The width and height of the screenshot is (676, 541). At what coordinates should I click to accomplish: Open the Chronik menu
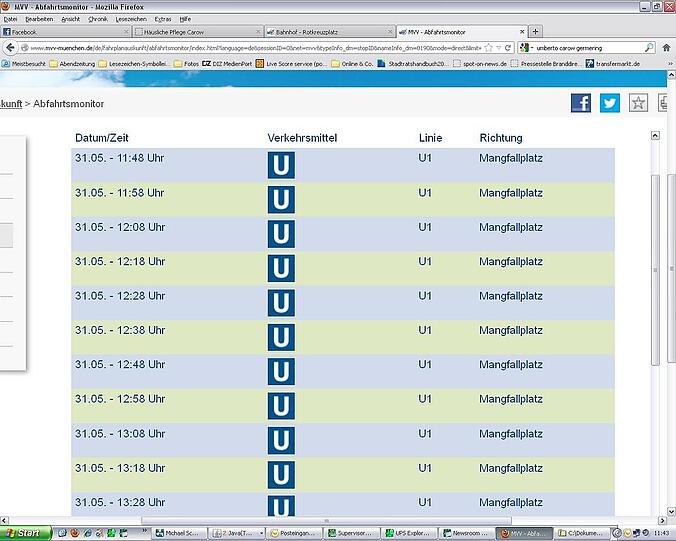pyautogui.click(x=97, y=19)
